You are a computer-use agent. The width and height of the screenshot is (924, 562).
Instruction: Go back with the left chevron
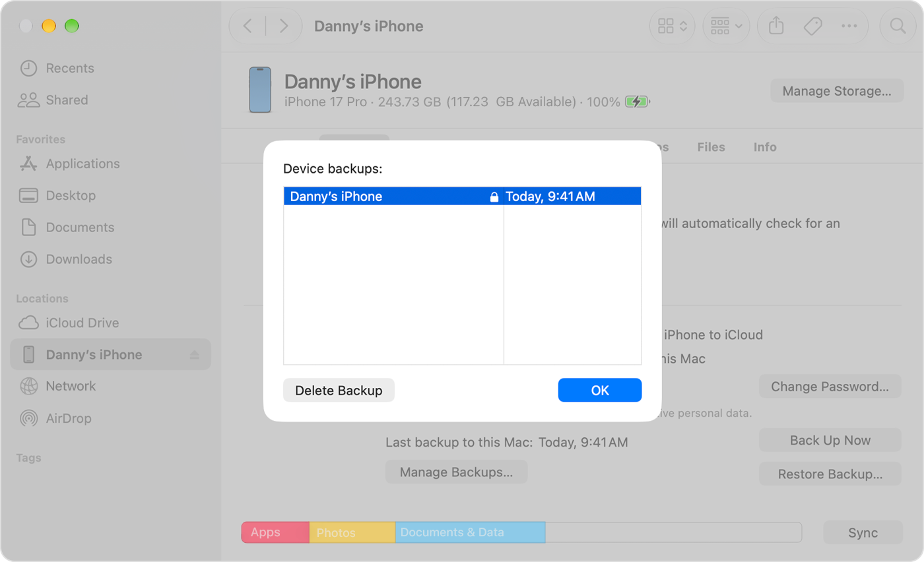tap(247, 26)
